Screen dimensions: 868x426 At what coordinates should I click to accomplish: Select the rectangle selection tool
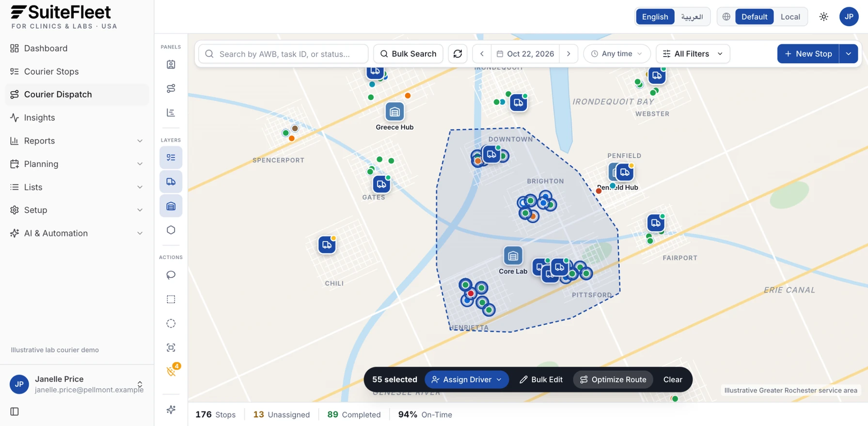pyautogui.click(x=171, y=299)
